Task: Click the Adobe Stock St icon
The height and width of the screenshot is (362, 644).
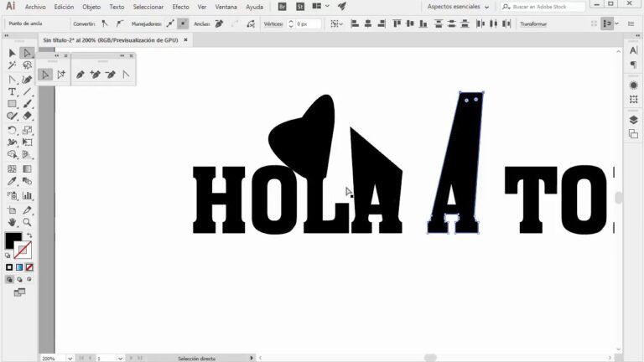Action: pyautogui.click(x=300, y=7)
